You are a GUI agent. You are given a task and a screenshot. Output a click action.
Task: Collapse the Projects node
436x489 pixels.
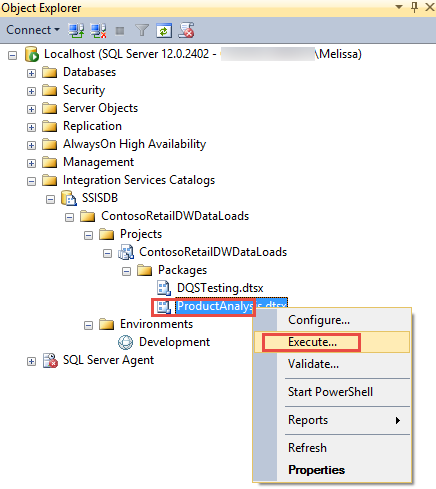(x=88, y=235)
